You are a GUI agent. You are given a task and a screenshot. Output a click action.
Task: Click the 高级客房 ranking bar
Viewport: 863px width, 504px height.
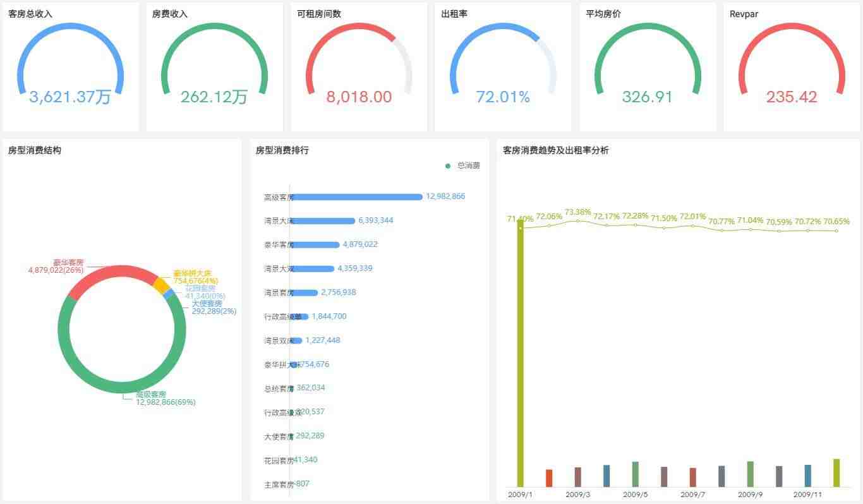click(357, 197)
